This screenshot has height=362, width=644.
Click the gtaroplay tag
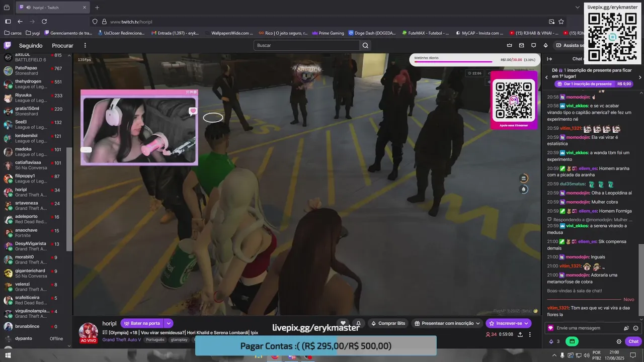click(x=179, y=340)
